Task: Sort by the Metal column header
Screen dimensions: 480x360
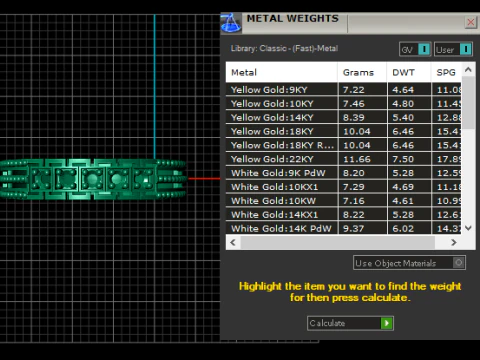Action: (x=282, y=72)
